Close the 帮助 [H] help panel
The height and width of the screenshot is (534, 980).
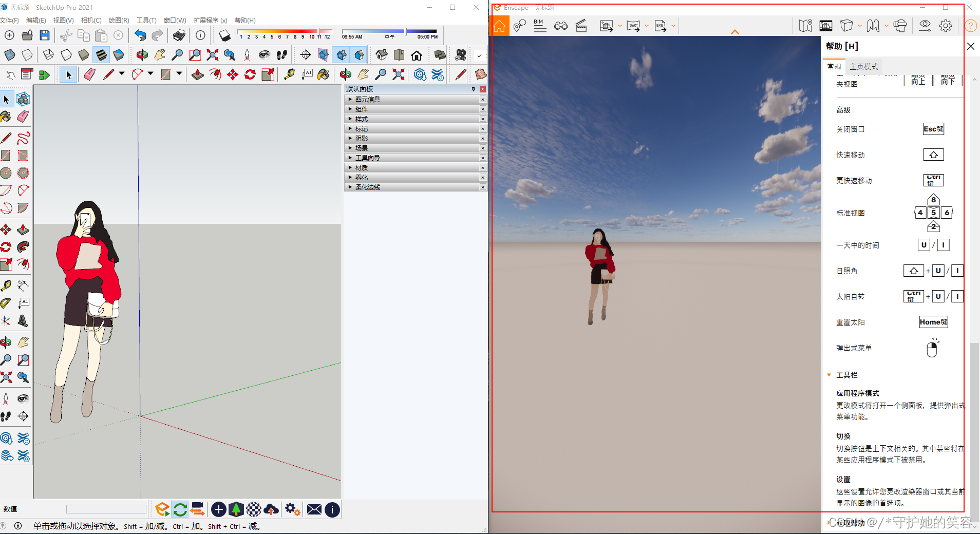971,46
